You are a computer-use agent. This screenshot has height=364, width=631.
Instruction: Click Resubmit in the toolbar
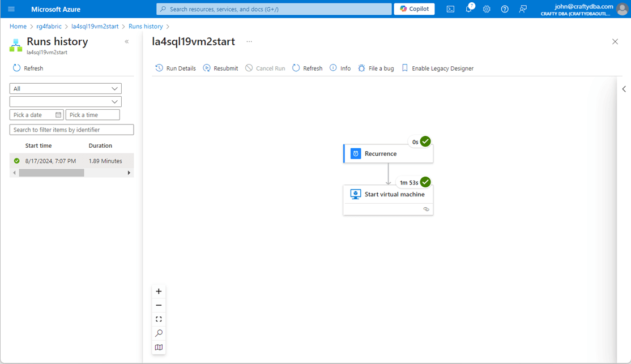(x=220, y=68)
